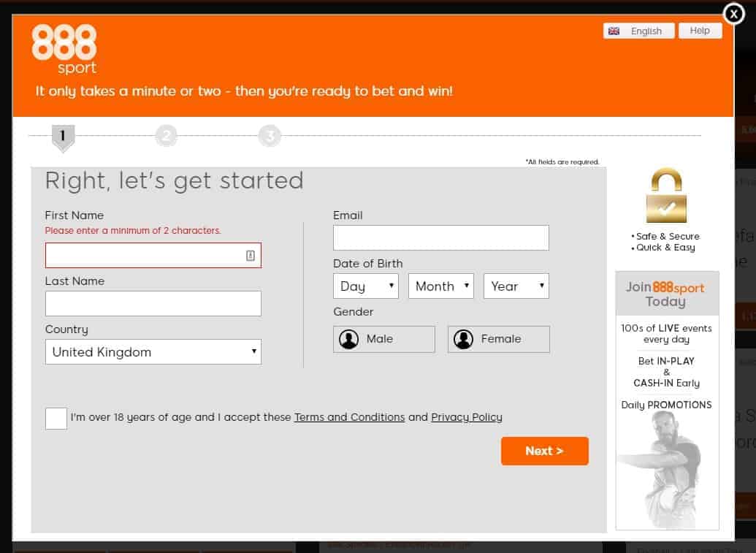Open the Country dropdown showing United Kingdom
This screenshot has height=553, width=756.
point(153,352)
